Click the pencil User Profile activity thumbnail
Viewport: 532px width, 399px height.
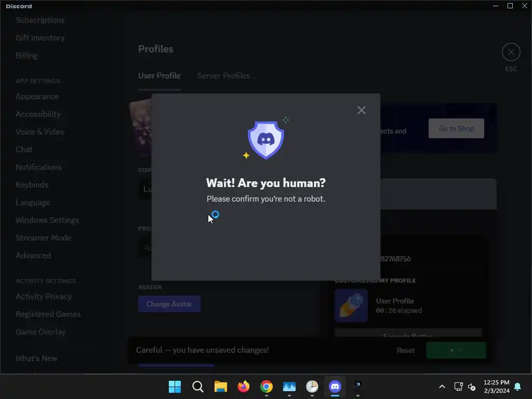pyautogui.click(x=351, y=305)
